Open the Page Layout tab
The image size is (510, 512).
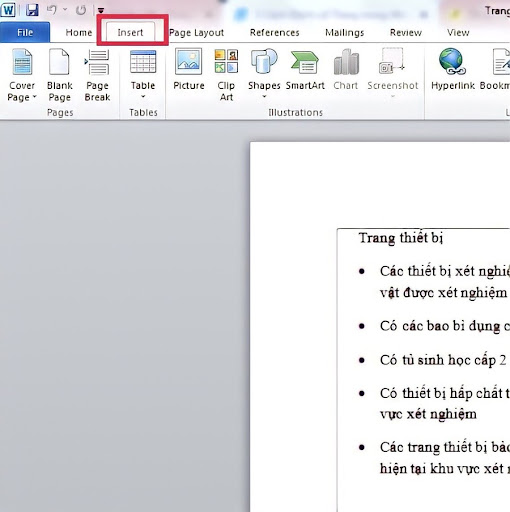[196, 32]
